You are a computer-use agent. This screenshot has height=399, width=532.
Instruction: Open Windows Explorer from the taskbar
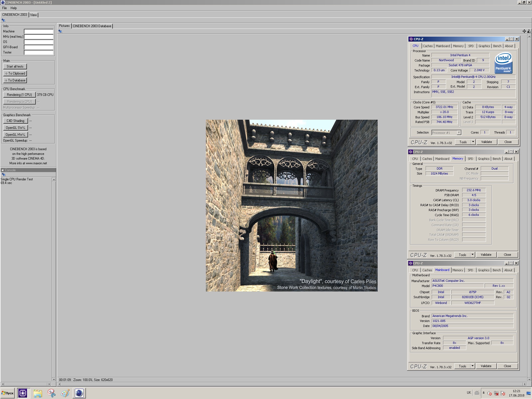pyautogui.click(x=38, y=393)
